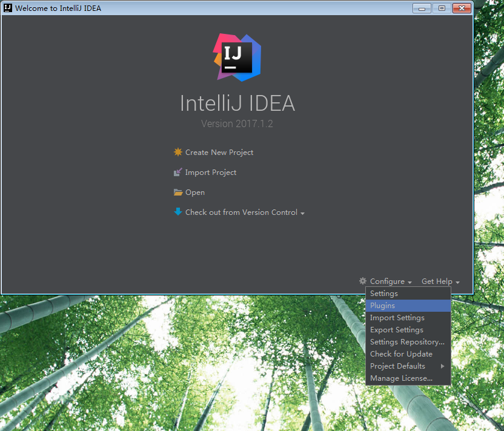Select Check for Update
This screenshot has width=504, height=431.
point(408,354)
